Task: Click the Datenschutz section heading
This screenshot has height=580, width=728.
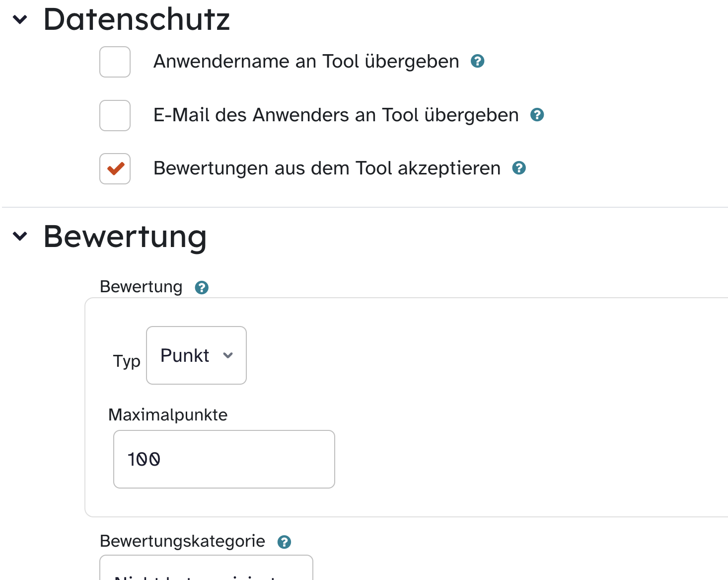Action: (x=137, y=19)
